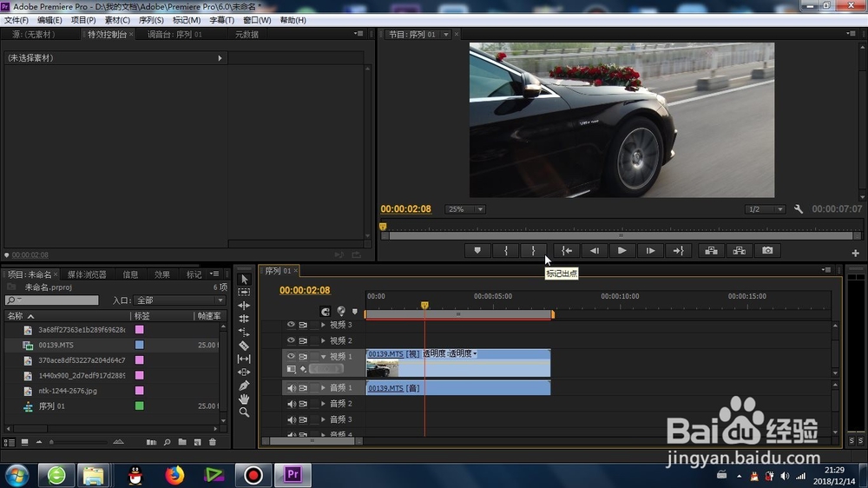Open the 字幕(T) menu
868x488 pixels.
pos(221,20)
